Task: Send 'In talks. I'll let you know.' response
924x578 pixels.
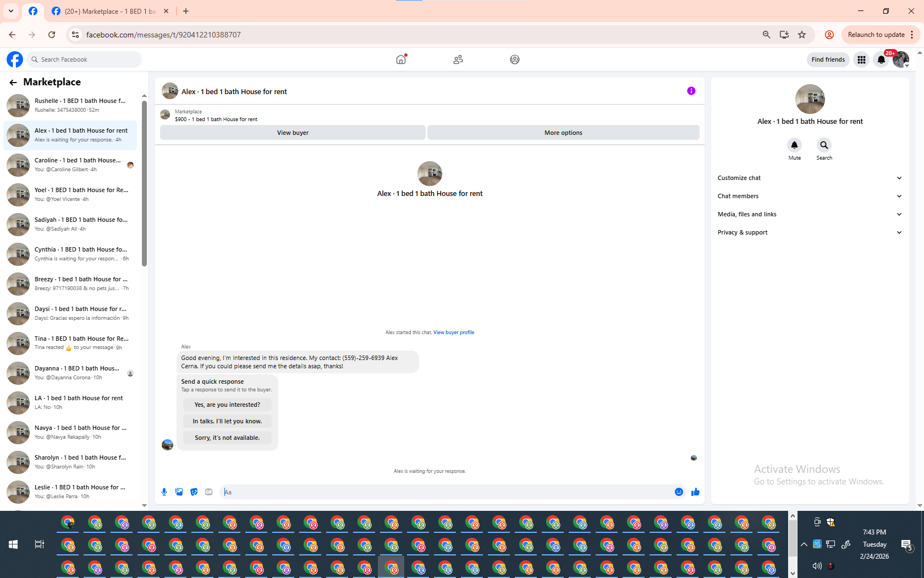Action: pos(227,421)
